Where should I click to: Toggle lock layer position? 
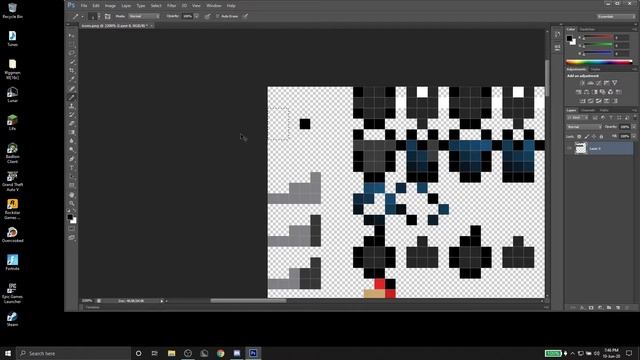coord(594,137)
